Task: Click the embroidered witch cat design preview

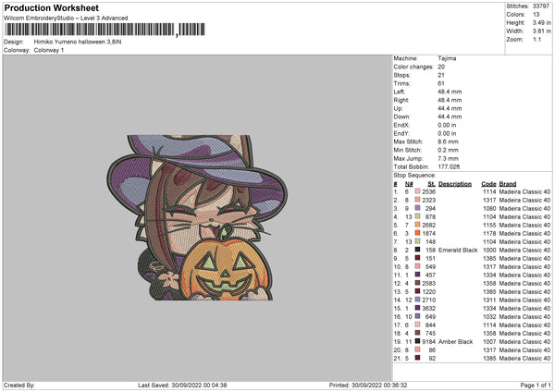Action: (197, 217)
